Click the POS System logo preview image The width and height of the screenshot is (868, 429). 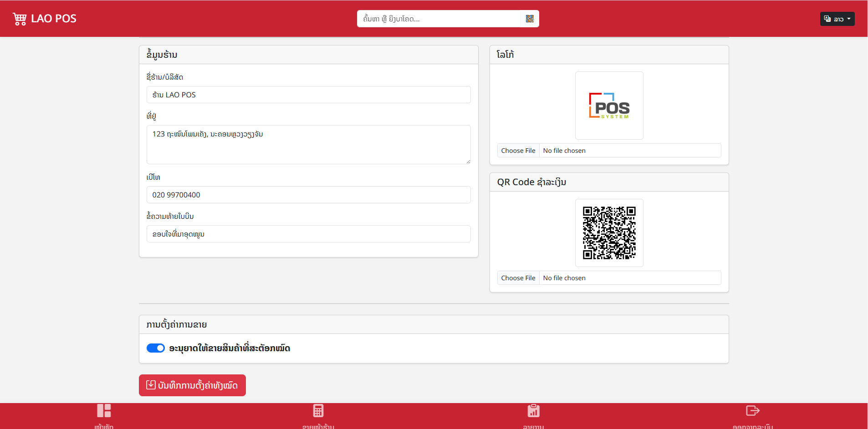pos(609,106)
